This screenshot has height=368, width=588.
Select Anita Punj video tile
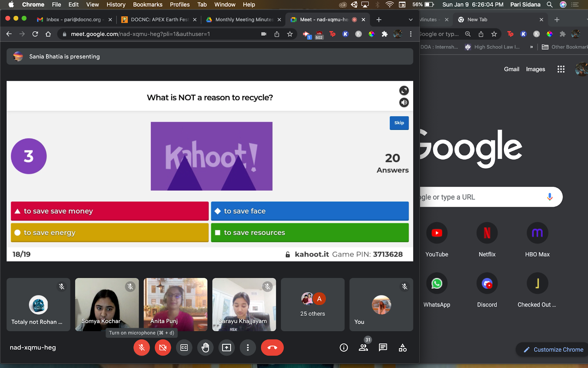(x=176, y=305)
